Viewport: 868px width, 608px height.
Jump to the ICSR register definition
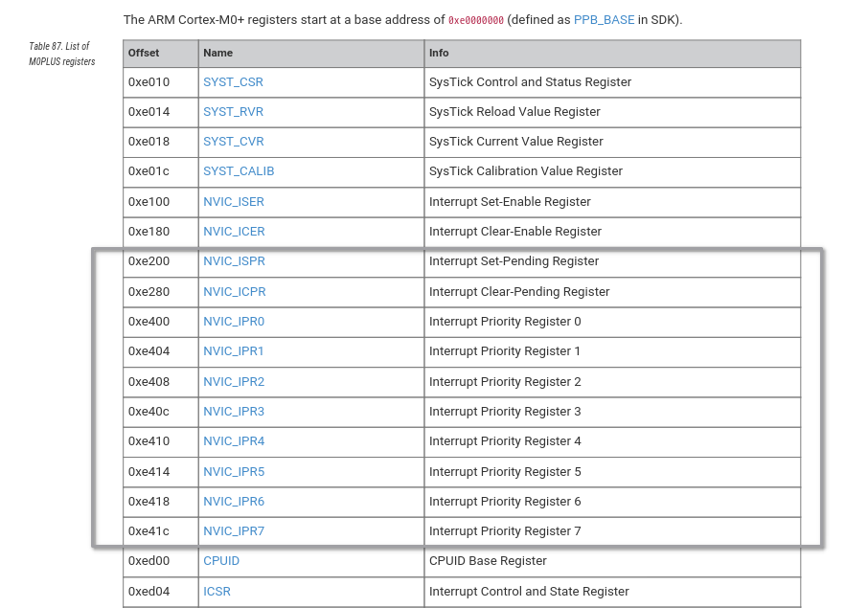click(217, 592)
